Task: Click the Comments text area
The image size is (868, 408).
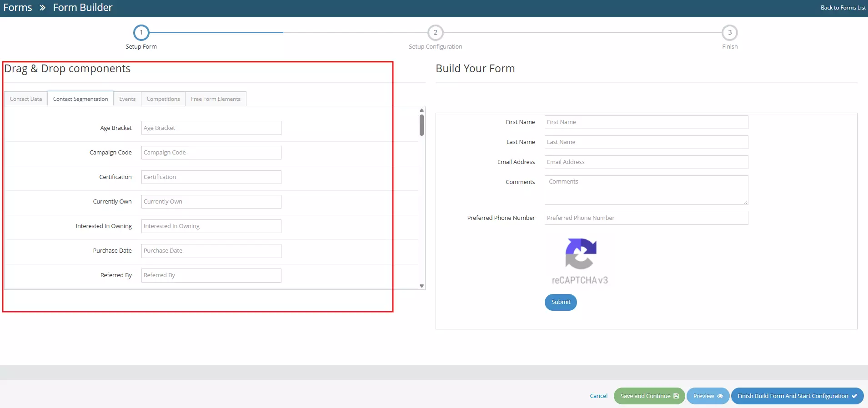Action: pos(646,190)
